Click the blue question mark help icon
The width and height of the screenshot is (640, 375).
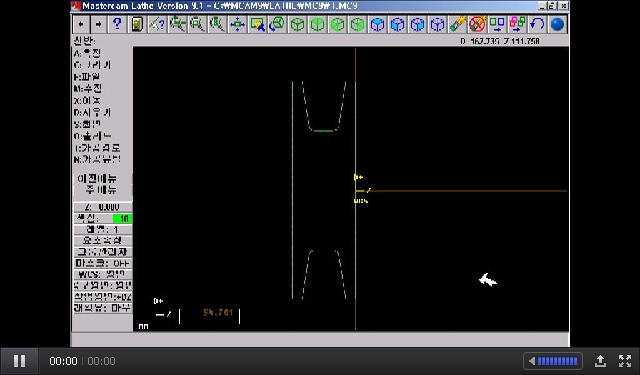pos(117,24)
